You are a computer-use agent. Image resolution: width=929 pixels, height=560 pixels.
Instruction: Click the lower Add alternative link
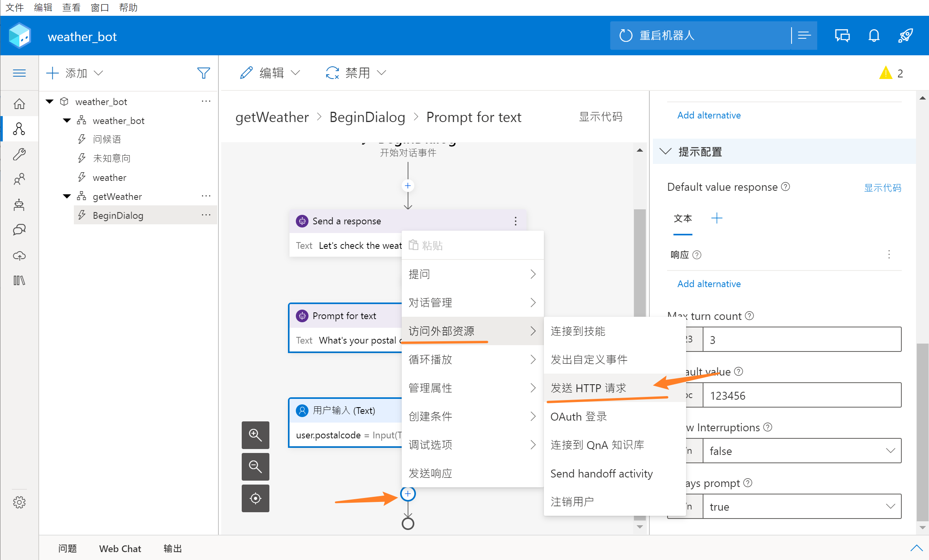709,284
